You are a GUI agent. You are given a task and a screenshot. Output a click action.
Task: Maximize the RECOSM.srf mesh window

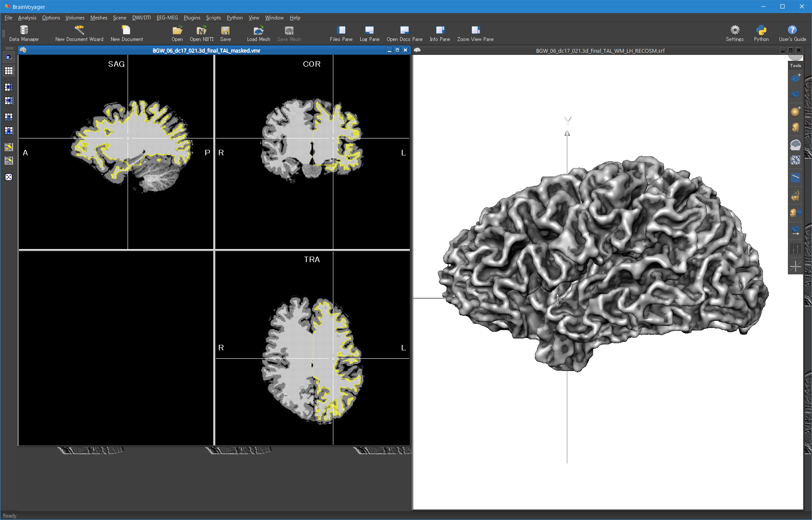[x=790, y=50]
